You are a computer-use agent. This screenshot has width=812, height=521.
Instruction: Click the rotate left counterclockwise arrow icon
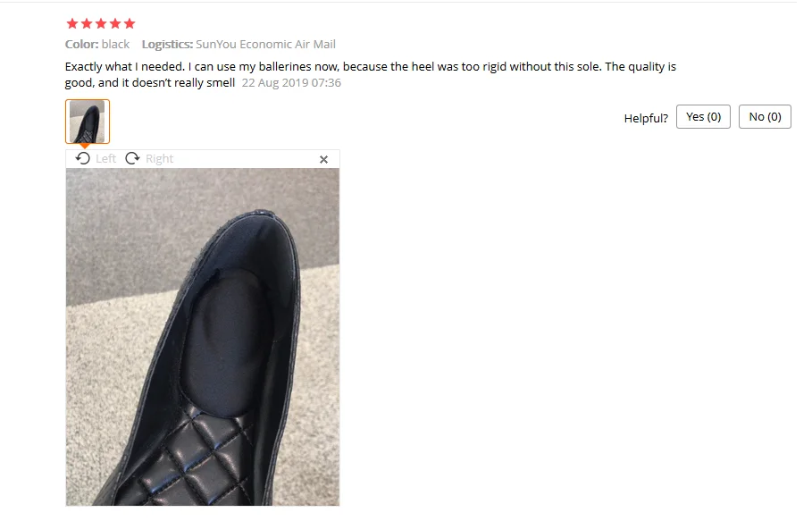pyautogui.click(x=83, y=158)
